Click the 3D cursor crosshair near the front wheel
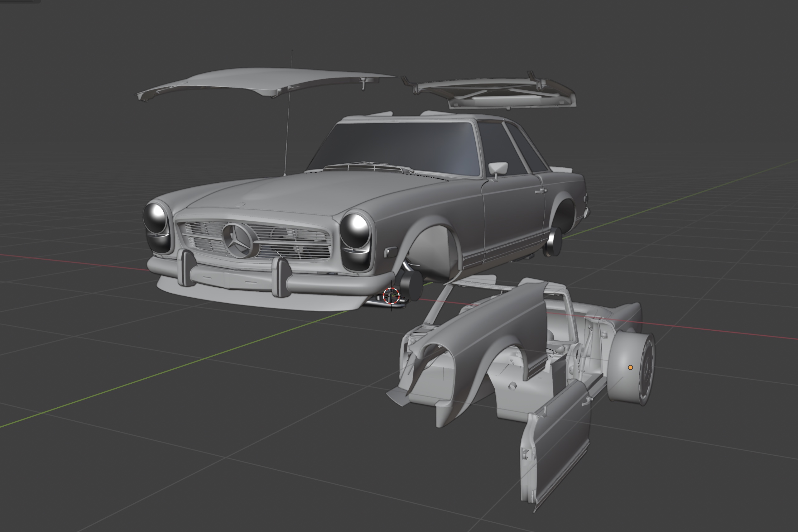This screenshot has width=798, height=532. [x=391, y=296]
